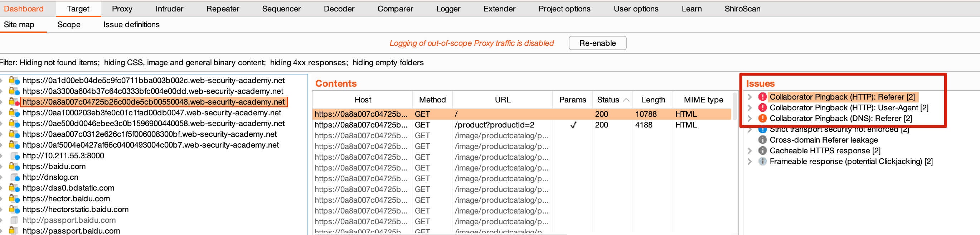Click the site icon beside http://dnslog.cn
The width and height of the screenshot is (980, 235).
tap(15, 177)
